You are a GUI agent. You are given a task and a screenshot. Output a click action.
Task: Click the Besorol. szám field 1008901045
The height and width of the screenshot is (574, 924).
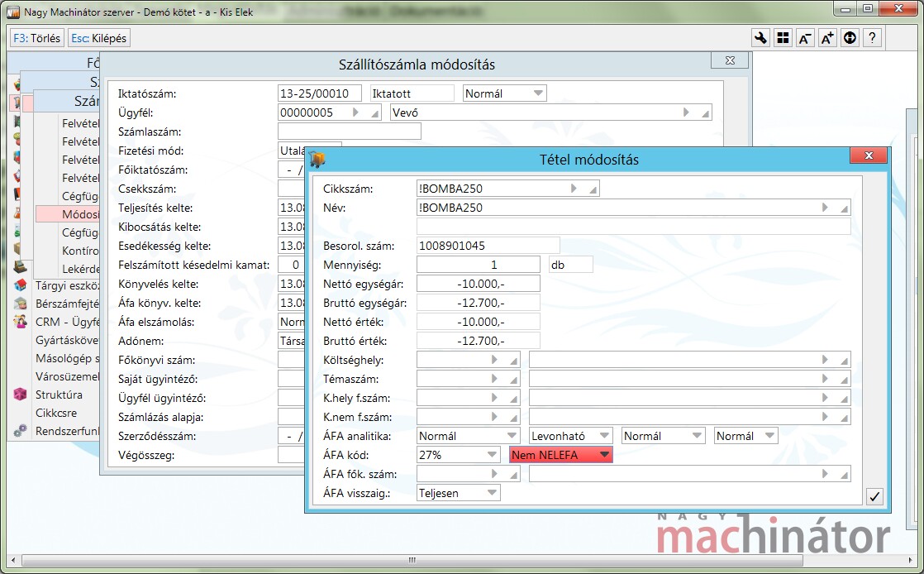coord(488,246)
